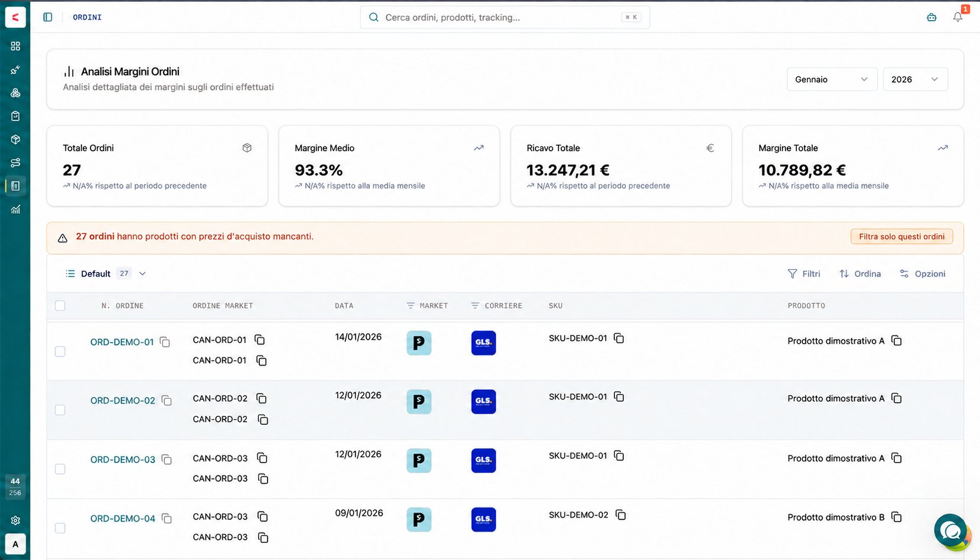Open the Opzioni menu
Image resolution: width=980 pixels, height=560 pixels.
(x=923, y=274)
